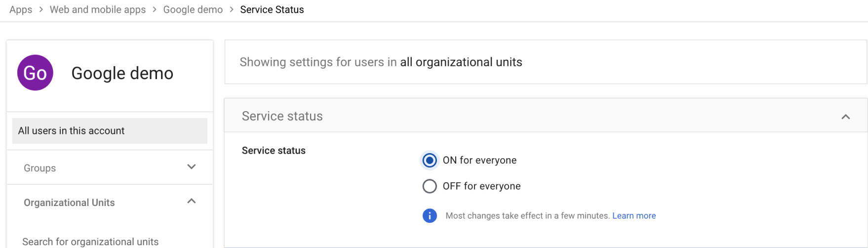Click Search for organizational units field
The height and width of the screenshot is (248, 868).
pos(90,242)
